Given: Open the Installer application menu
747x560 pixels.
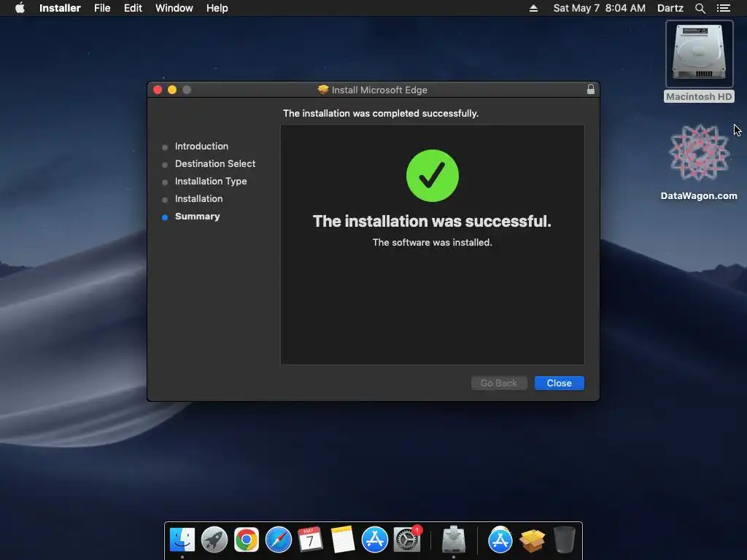Looking at the screenshot, I should (60, 8).
